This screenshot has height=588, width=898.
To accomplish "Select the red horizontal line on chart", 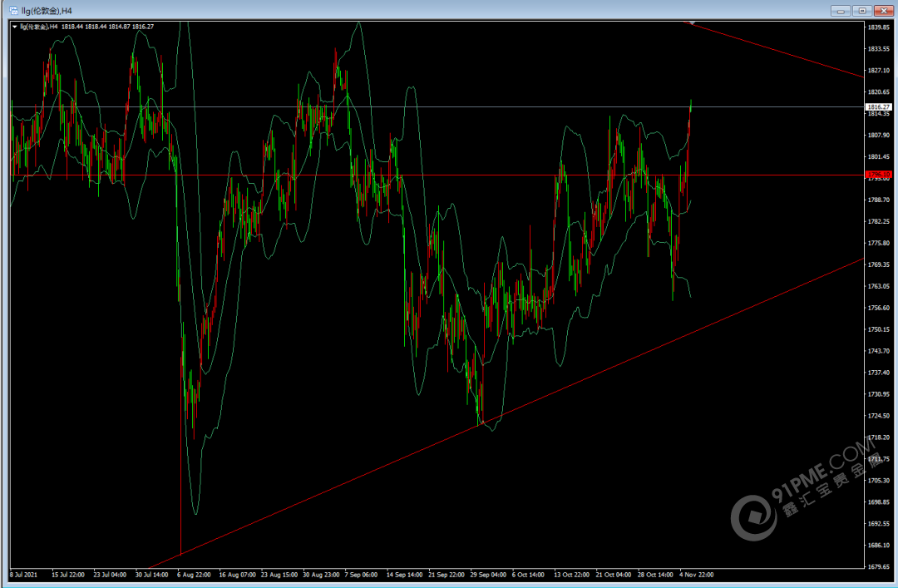I will point(249,175).
